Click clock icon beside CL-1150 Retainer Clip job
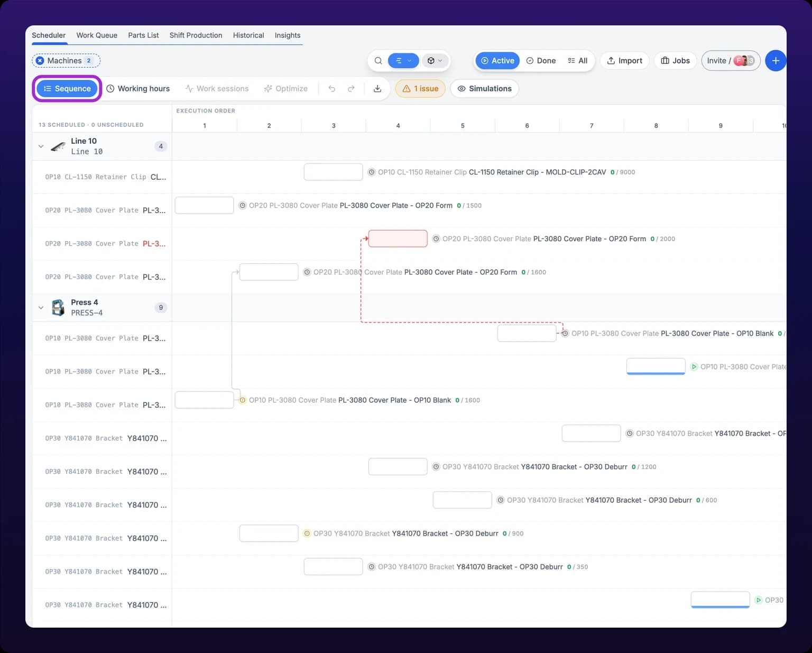Screen dimensions: 812x653 [372, 172]
